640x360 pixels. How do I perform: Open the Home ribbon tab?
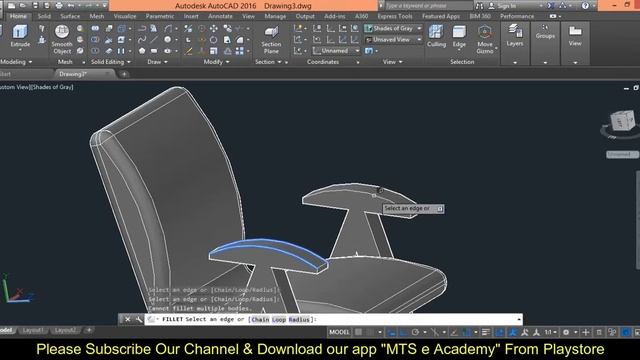(x=18, y=16)
